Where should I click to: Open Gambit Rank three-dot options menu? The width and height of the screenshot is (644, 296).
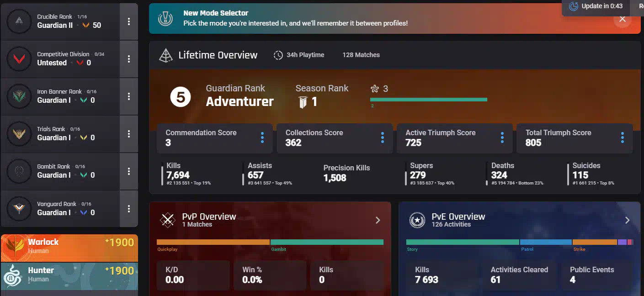click(x=129, y=171)
